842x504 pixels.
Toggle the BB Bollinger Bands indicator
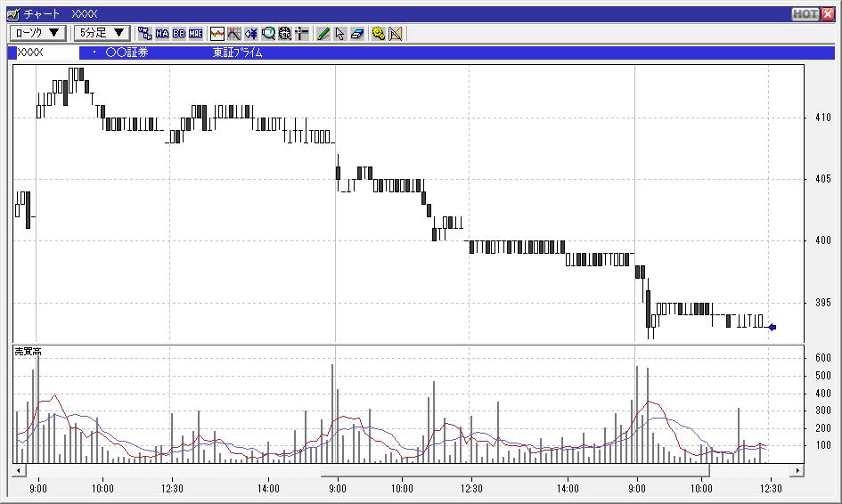(179, 34)
